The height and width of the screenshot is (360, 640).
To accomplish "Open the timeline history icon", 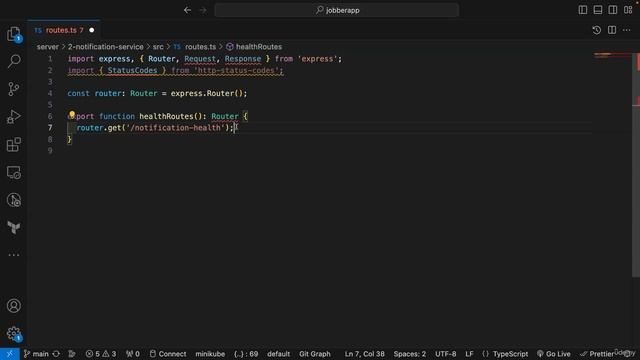I will pyautogui.click(x=596, y=30).
